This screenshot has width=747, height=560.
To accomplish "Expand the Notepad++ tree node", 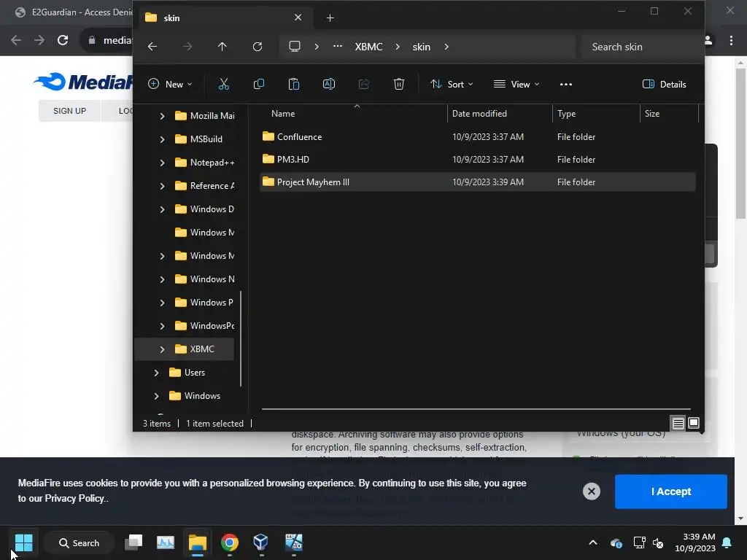I will pyautogui.click(x=162, y=163).
